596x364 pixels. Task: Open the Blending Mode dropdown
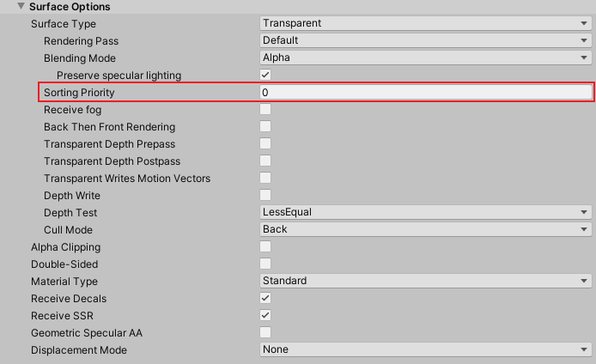coord(425,58)
